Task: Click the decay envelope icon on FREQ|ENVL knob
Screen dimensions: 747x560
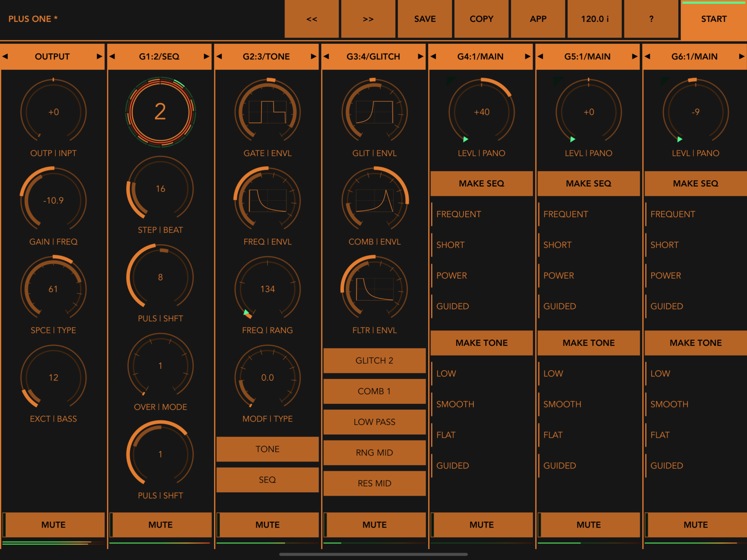Action: click(x=267, y=200)
